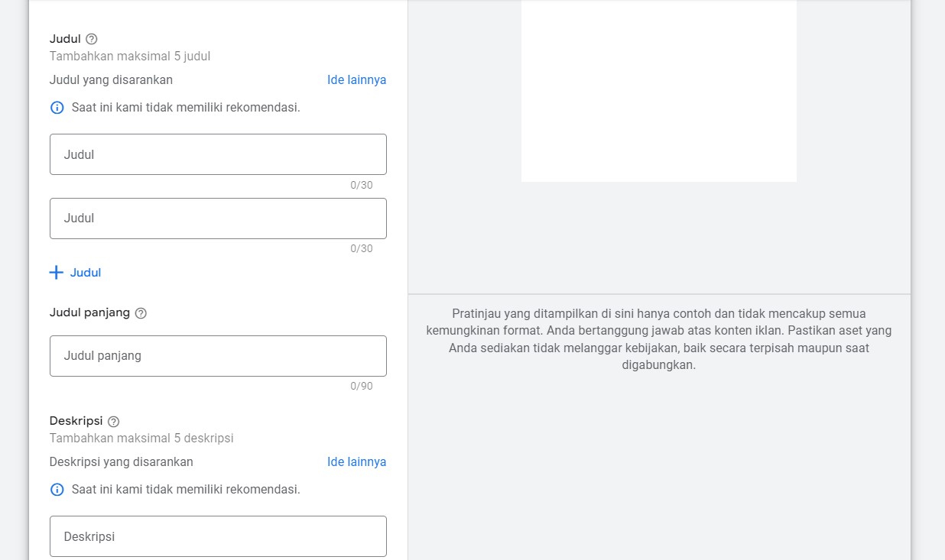Click the 0/30 counter under second Judul field

click(x=362, y=249)
